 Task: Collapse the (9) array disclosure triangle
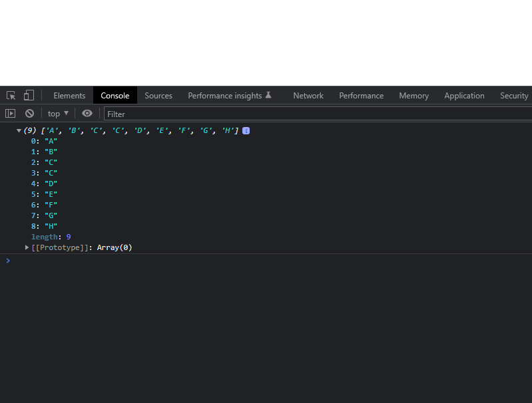click(x=19, y=130)
